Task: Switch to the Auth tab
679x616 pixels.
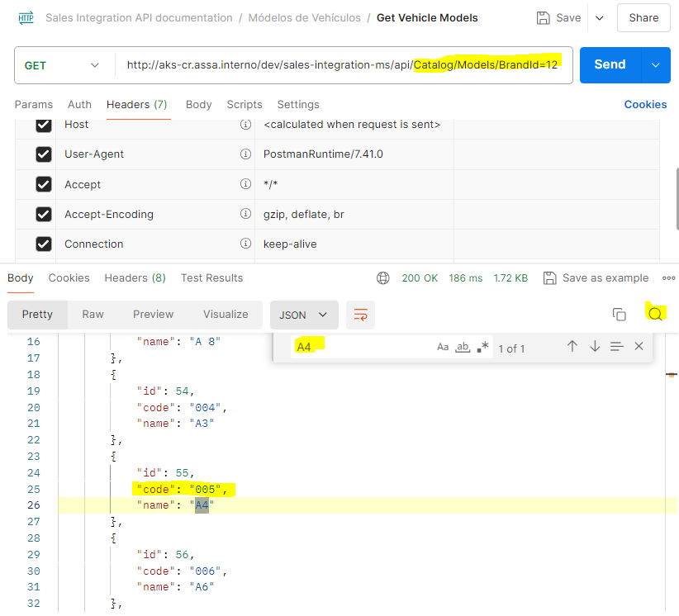Action: (x=79, y=105)
